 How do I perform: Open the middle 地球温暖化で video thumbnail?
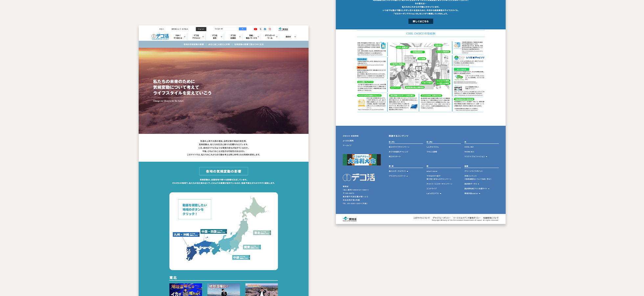pyautogui.click(x=223, y=290)
